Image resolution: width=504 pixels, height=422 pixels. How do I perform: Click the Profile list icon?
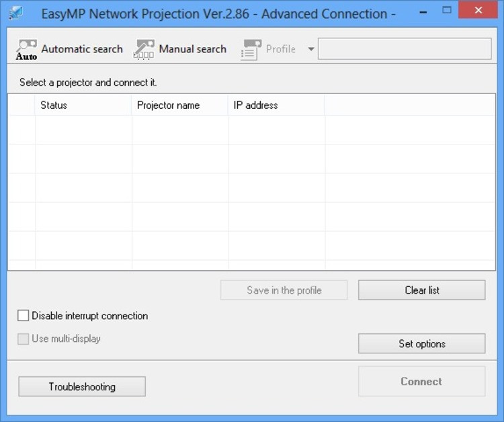coord(251,50)
